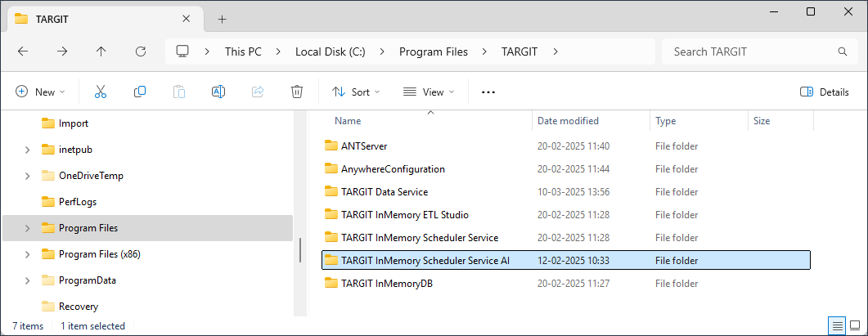Click the Import folder icon in sidebar
This screenshot has width=868, height=336.
point(49,123)
